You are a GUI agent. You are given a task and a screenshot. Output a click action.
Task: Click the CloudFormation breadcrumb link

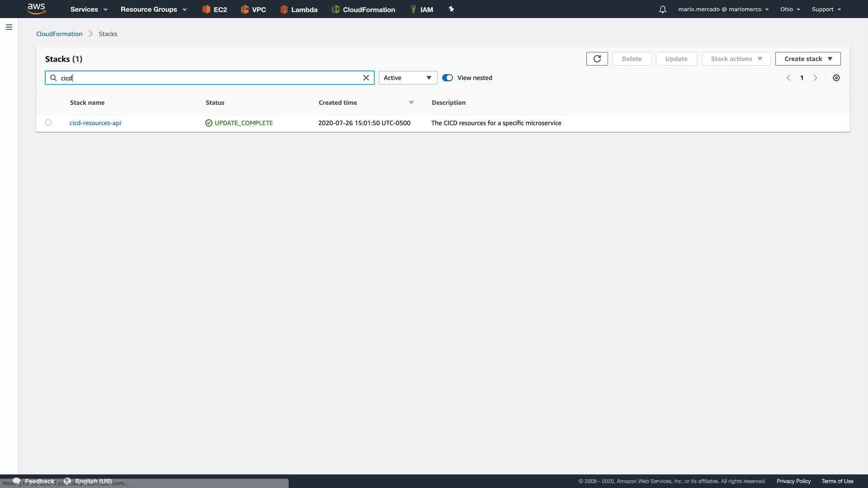click(x=59, y=34)
